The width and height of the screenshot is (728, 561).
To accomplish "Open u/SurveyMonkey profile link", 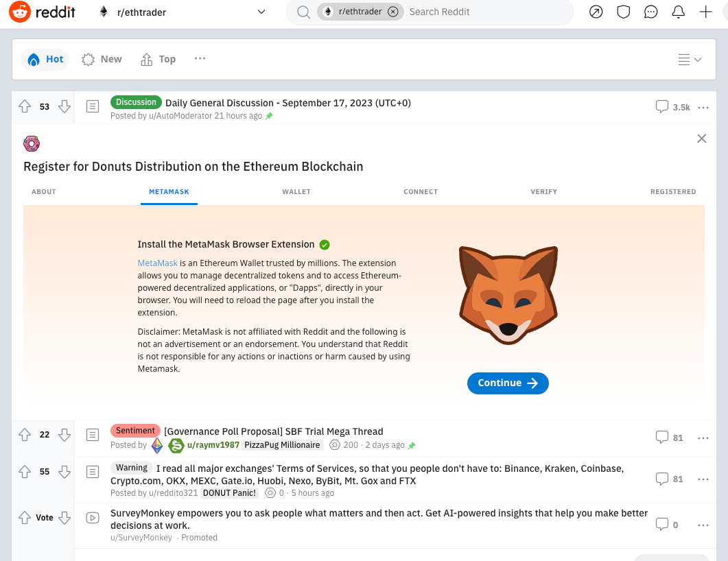I will click(141, 538).
